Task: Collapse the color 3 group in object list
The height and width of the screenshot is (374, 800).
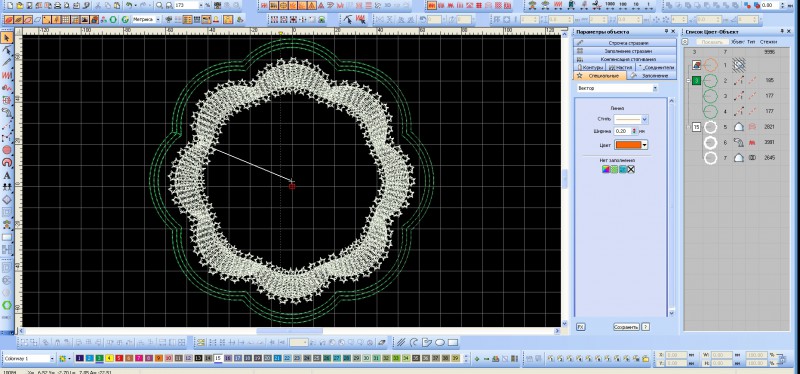Action: (x=688, y=81)
